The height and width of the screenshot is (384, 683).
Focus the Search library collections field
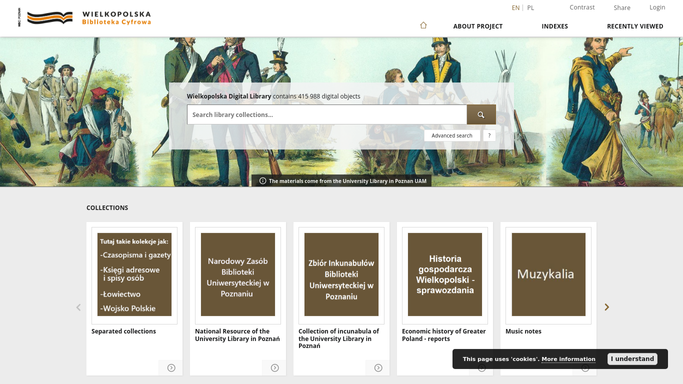click(327, 115)
